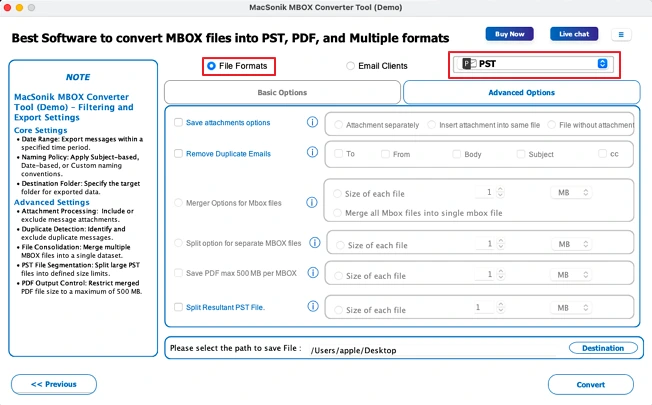Click the Destination button
The height and width of the screenshot is (405, 652).
click(x=603, y=348)
